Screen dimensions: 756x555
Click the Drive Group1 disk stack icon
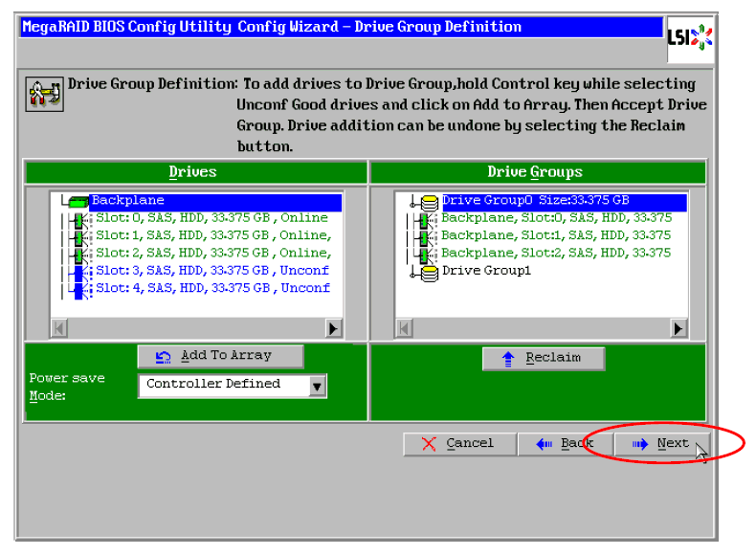429,273
